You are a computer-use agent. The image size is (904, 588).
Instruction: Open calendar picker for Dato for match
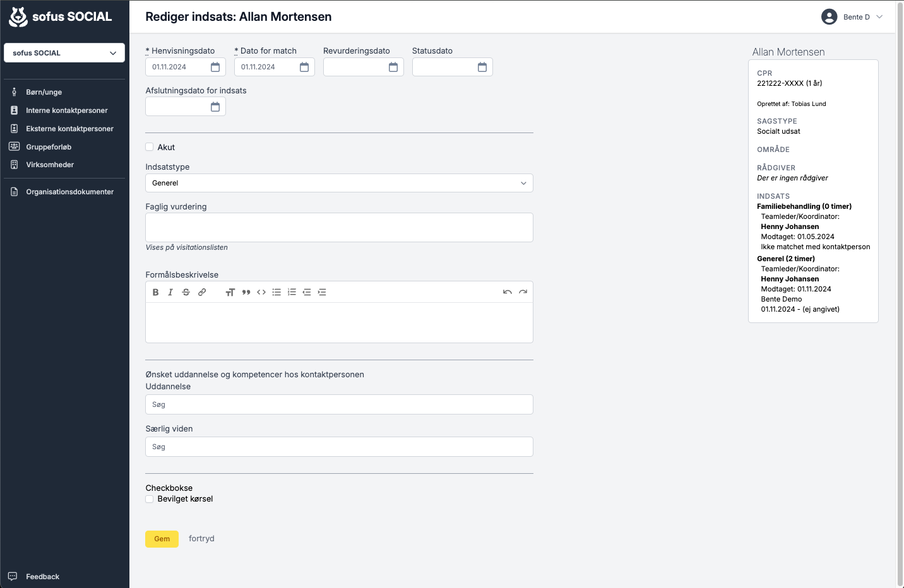(x=304, y=67)
